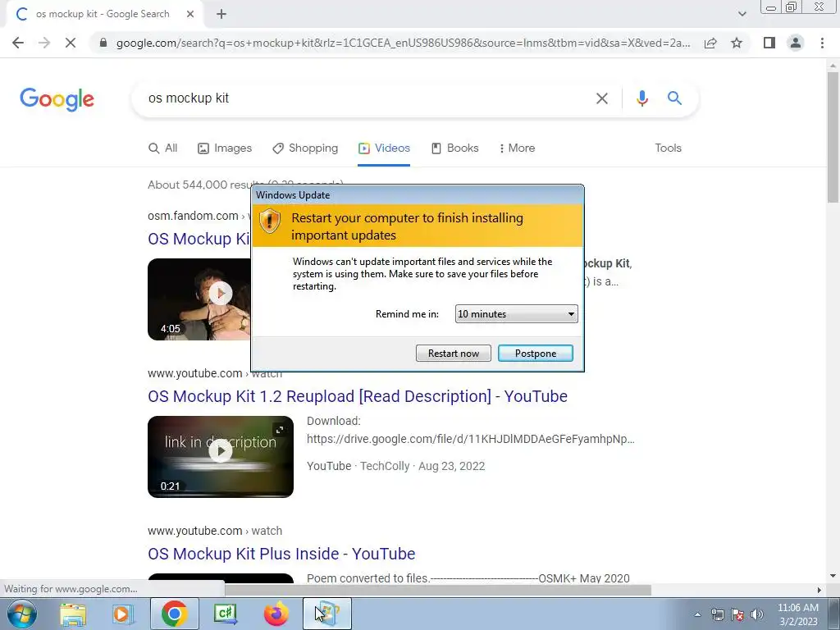The image size is (840, 630).
Task: Launch Firefox from the taskbar
Action: click(276, 614)
